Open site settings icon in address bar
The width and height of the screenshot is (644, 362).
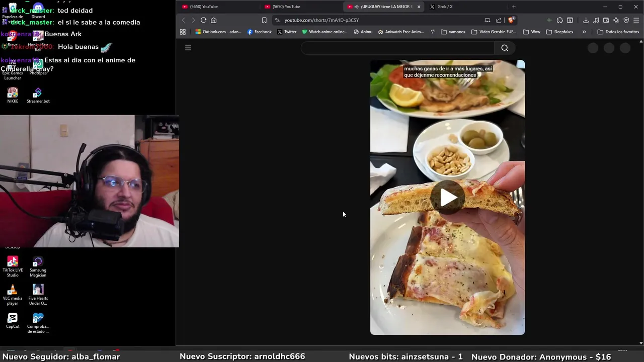[x=277, y=20]
